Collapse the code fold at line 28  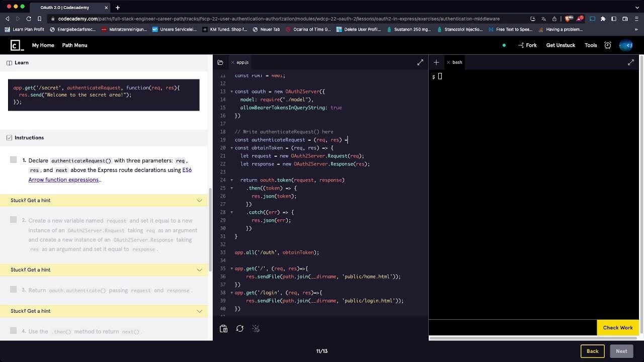click(231, 212)
